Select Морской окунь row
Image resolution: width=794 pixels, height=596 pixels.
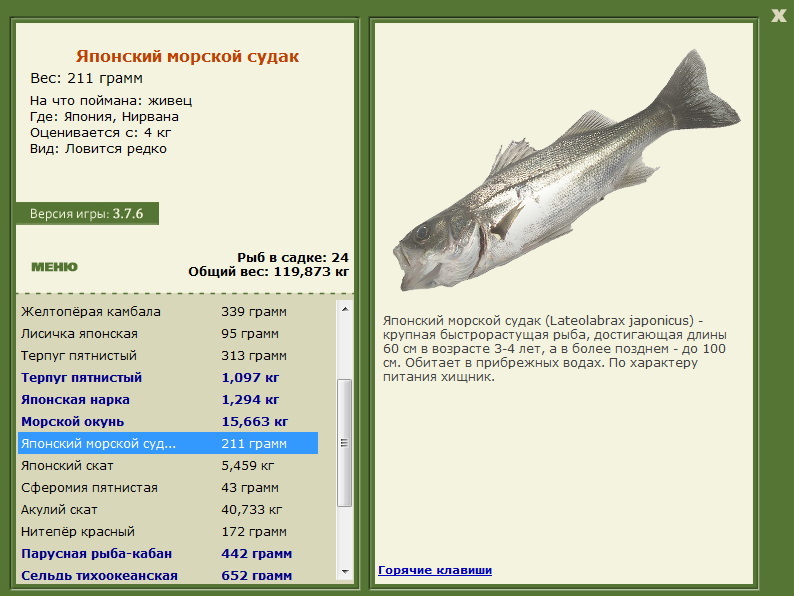tap(168, 422)
